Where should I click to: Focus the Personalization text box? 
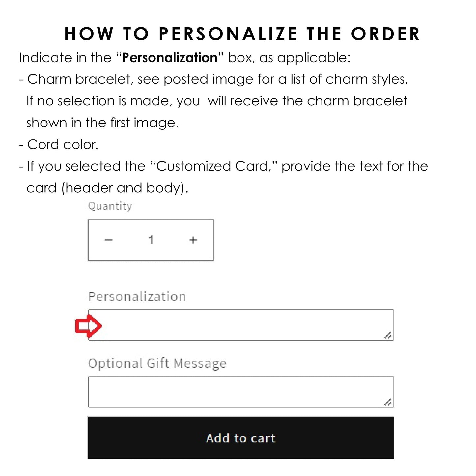point(241,325)
